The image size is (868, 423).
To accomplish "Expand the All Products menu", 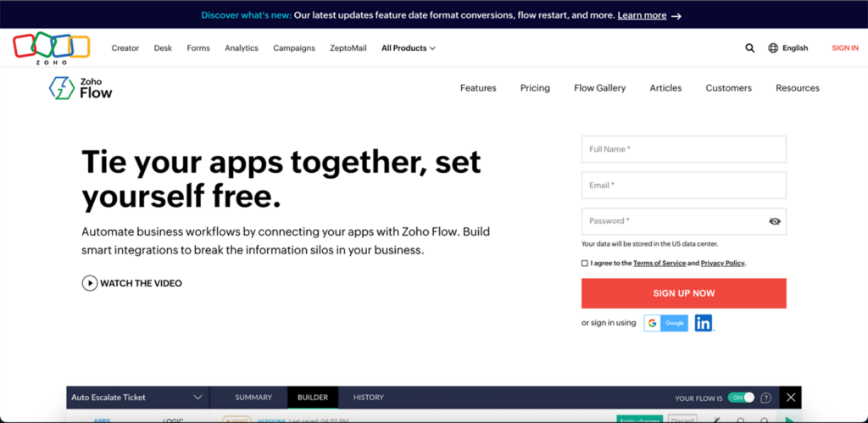I will point(408,48).
